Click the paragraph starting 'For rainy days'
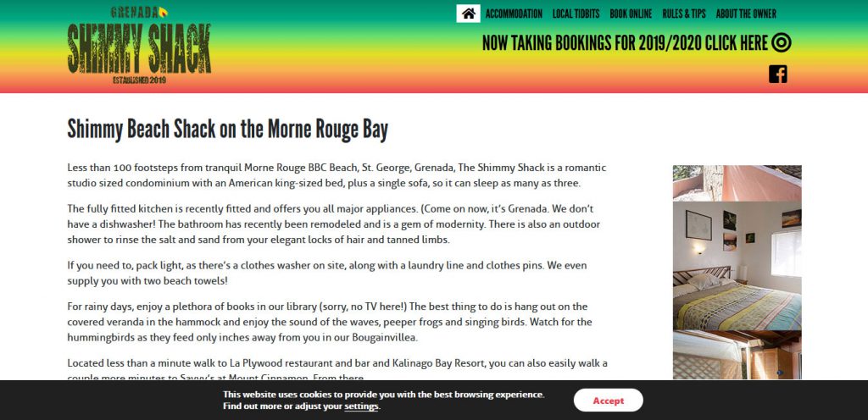The height and width of the screenshot is (420, 868). point(330,322)
